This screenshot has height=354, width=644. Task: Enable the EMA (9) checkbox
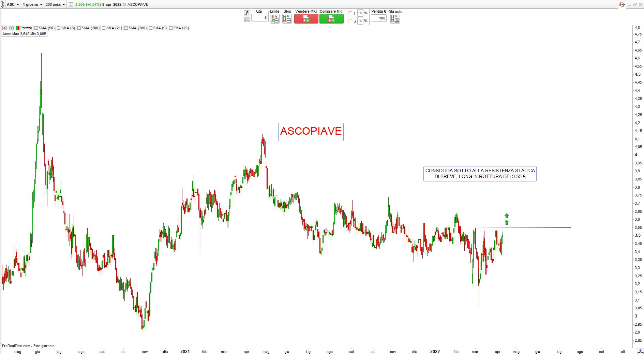151,28
